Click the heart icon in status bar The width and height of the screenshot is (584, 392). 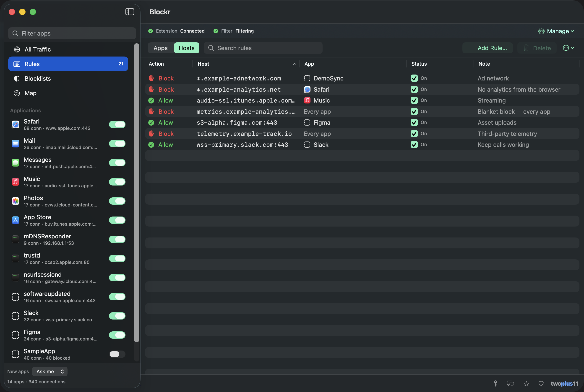tap(541, 384)
